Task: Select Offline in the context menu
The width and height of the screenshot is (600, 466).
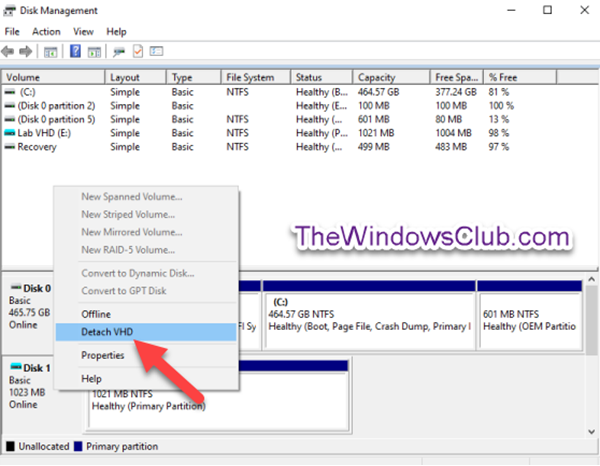Action: (97, 313)
